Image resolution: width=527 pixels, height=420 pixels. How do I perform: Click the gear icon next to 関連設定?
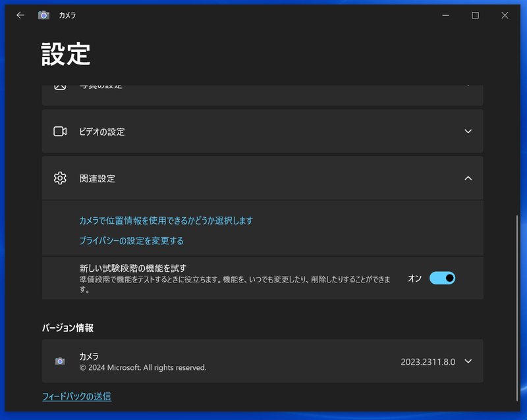[x=61, y=178]
